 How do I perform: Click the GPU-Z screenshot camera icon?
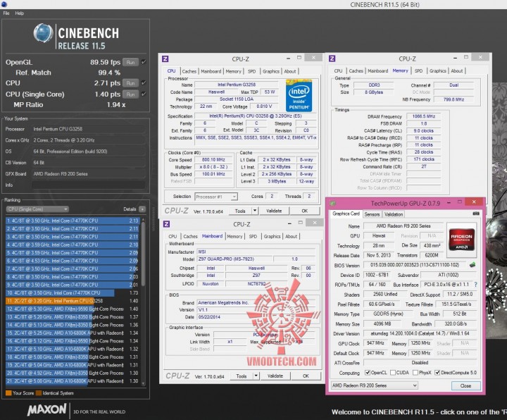coord(476,214)
